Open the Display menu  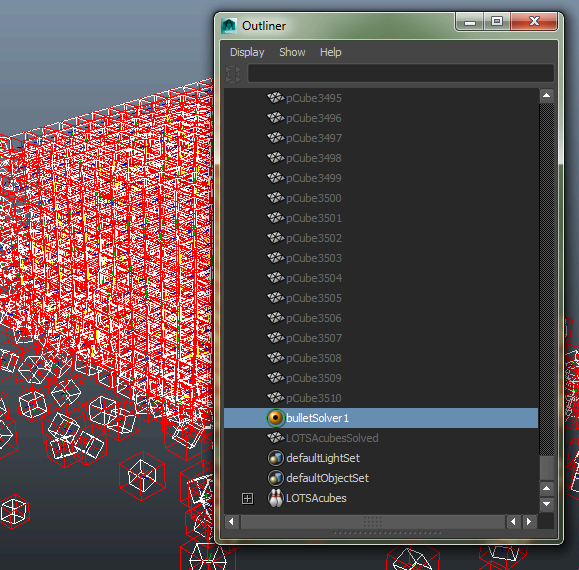tap(247, 52)
